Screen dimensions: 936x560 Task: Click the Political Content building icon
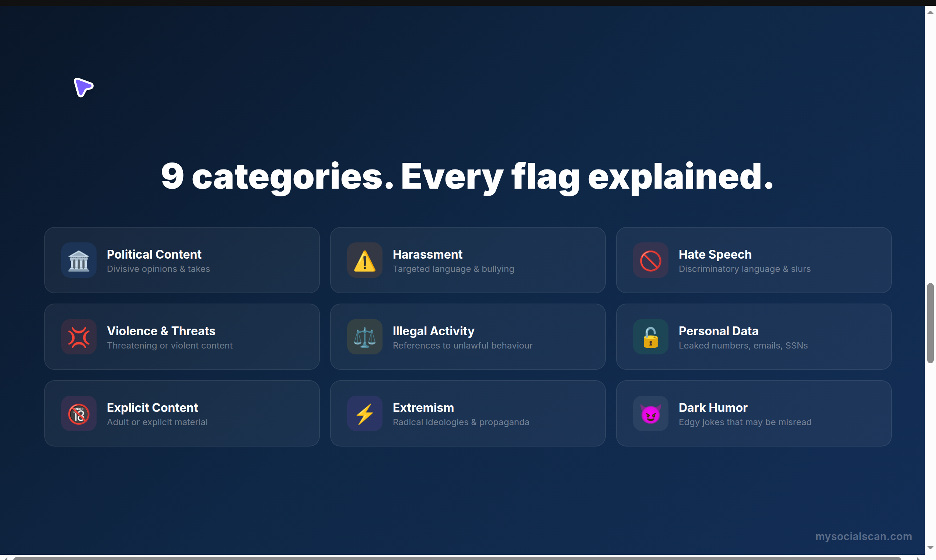click(x=78, y=260)
